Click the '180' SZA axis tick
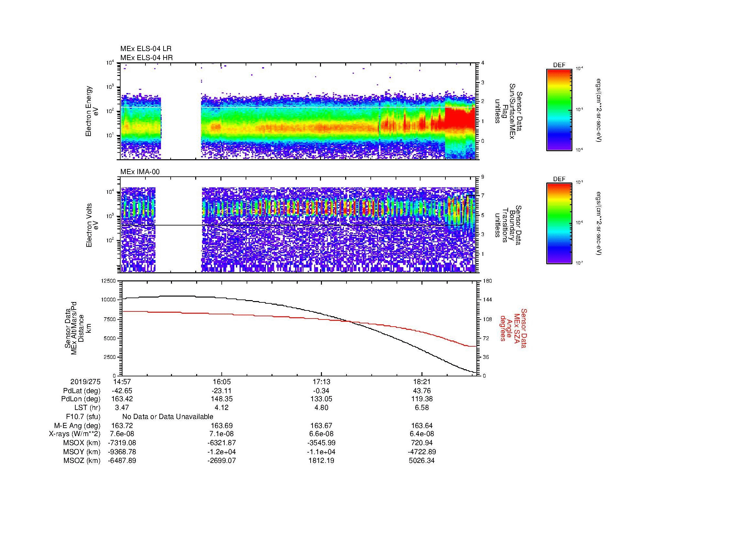Screen dimensions: 756x534 [487, 281]
